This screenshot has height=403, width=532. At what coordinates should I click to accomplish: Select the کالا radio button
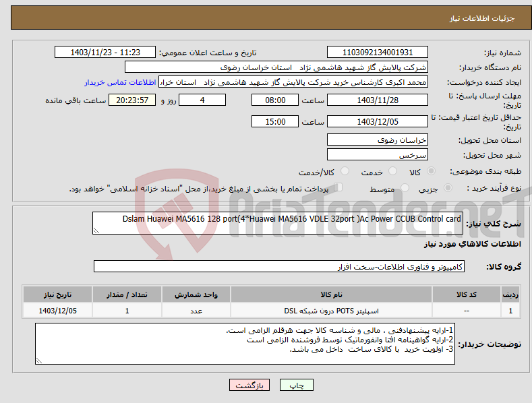432,171
